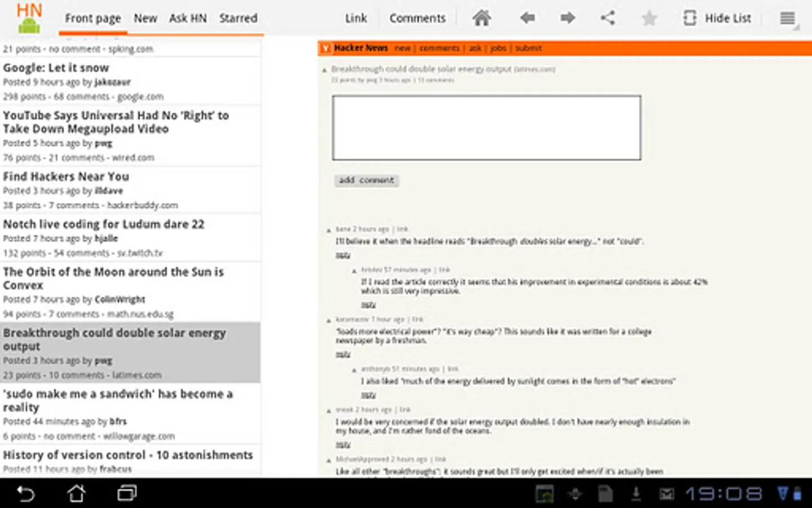This screenshot has height=508, width=812.
Task: Switch to the New tab
Action: (145, 18)
